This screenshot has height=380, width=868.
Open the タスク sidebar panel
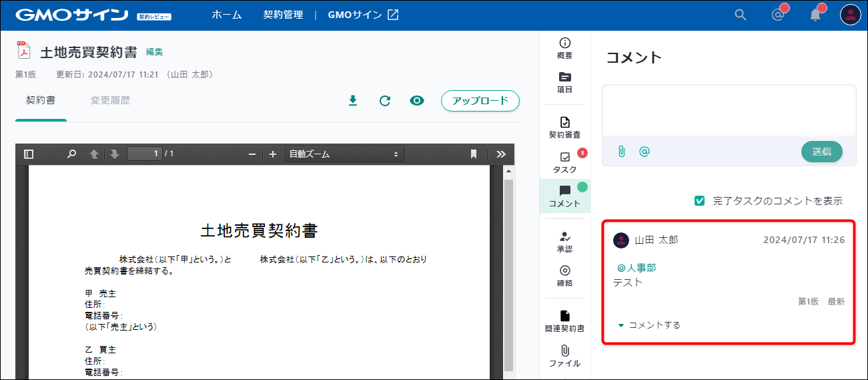pyautogui.click(x=564, y=162)
